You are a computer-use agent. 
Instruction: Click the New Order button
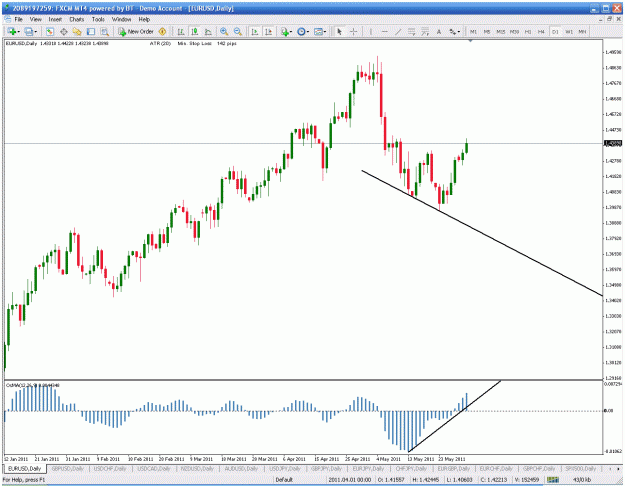(x=136, y=31)
